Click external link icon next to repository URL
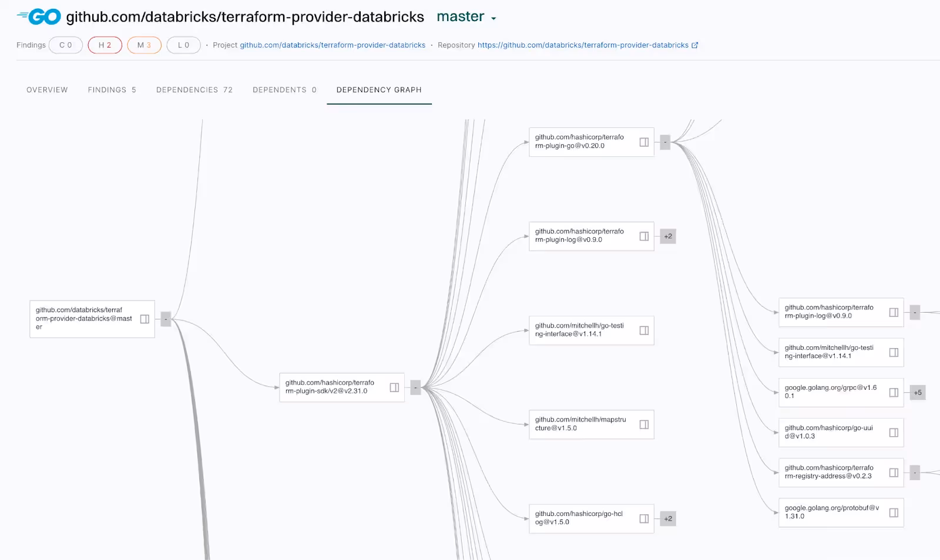Image resolution: width=940 pixels, height=560 pixels. coord(695,45)
